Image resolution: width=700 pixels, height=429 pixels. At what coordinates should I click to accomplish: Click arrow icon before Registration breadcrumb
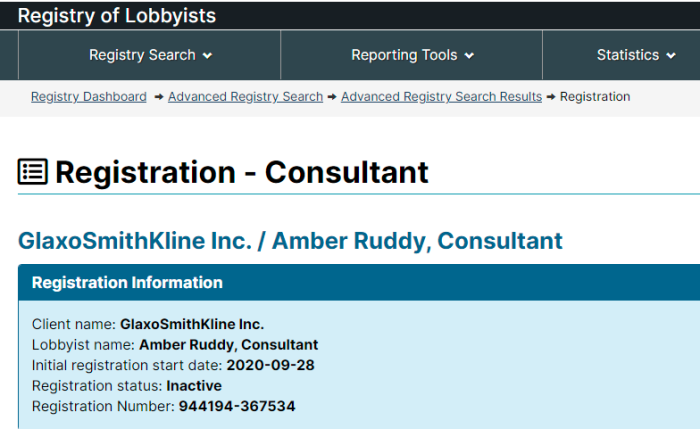[x=551, y=97]
